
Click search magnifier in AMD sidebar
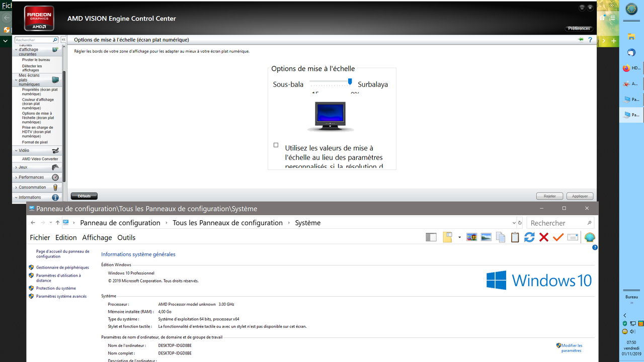pos(56,40)
